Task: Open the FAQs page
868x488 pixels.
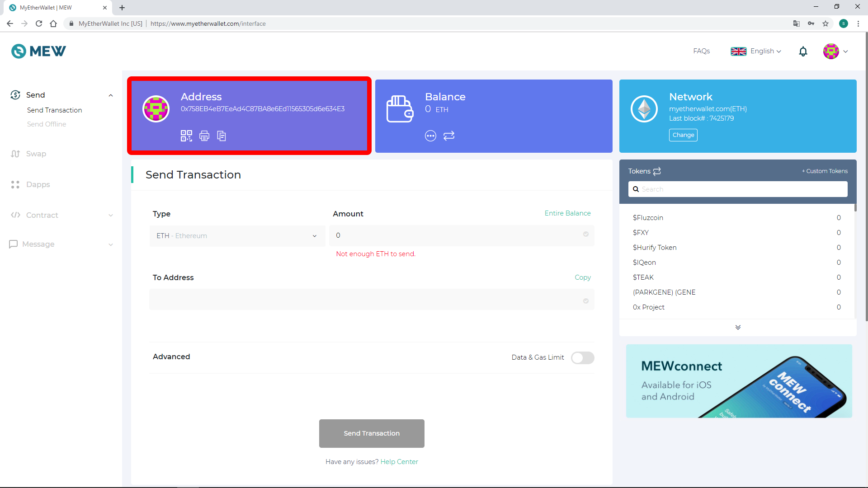Action: pyautogui.click(x=702, y=51)
